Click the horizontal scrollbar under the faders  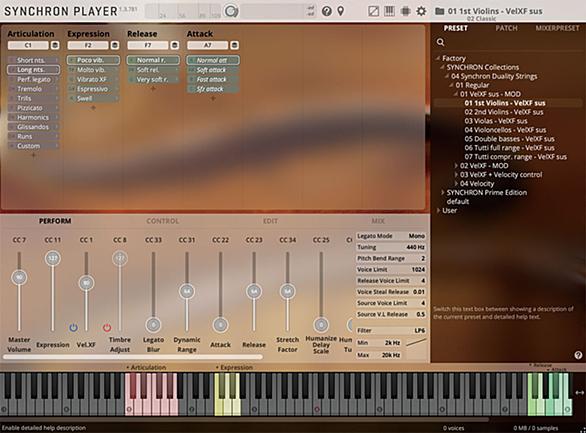coord(133,357)
